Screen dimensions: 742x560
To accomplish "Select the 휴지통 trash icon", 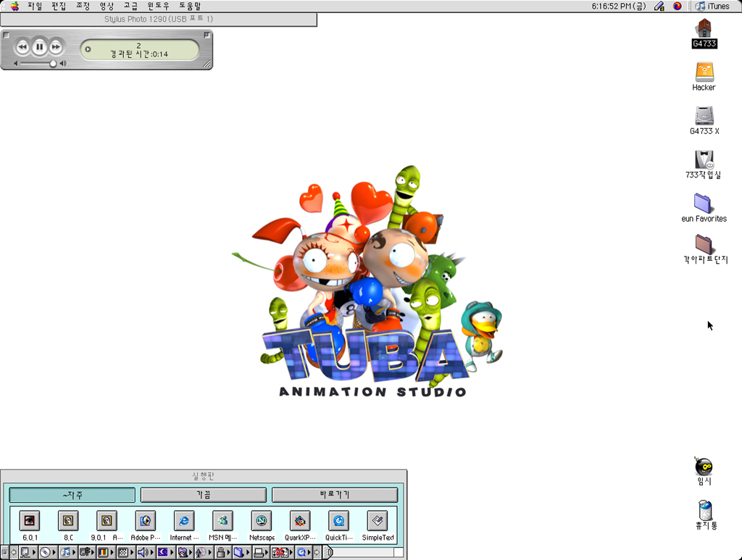I will (x=704, y=510).
